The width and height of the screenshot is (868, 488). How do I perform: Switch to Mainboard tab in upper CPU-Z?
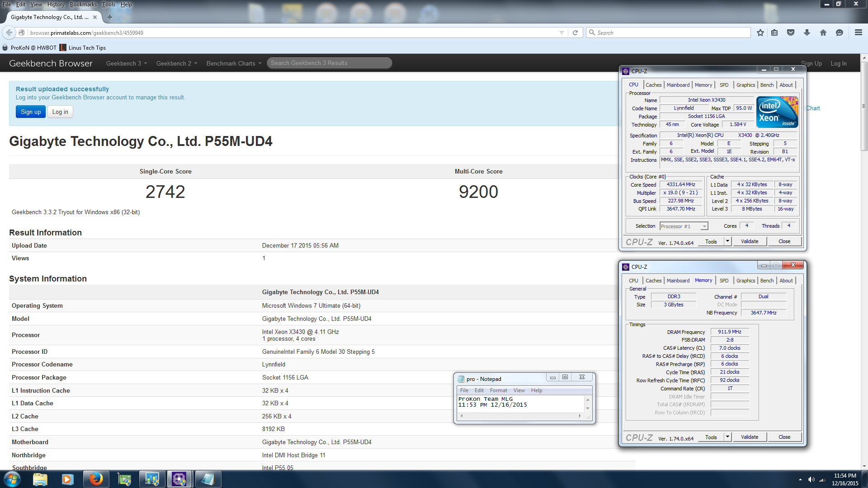[x=678, y=85]
